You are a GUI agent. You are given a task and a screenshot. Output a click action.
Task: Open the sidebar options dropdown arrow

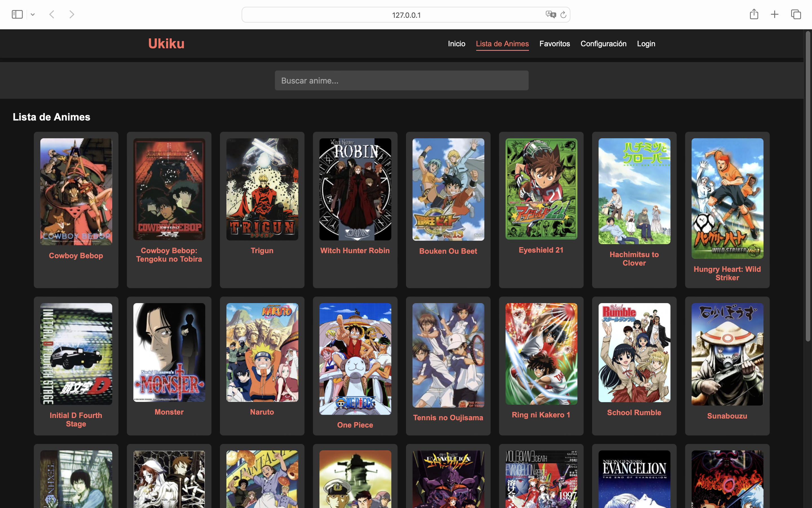pyautogui.click(x=32, y=14)
